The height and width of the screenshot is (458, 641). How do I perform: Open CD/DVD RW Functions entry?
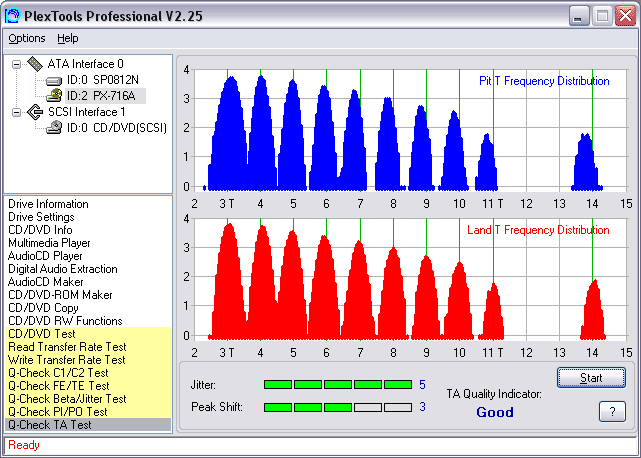(x=65, y=321)
